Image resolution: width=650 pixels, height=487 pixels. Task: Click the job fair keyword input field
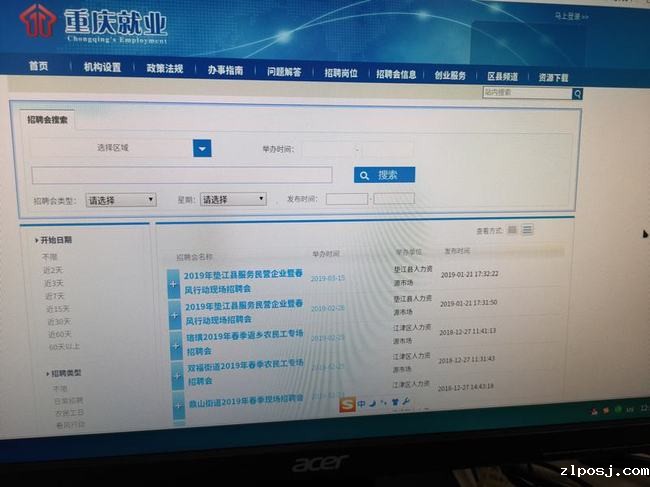click(182, 175)
